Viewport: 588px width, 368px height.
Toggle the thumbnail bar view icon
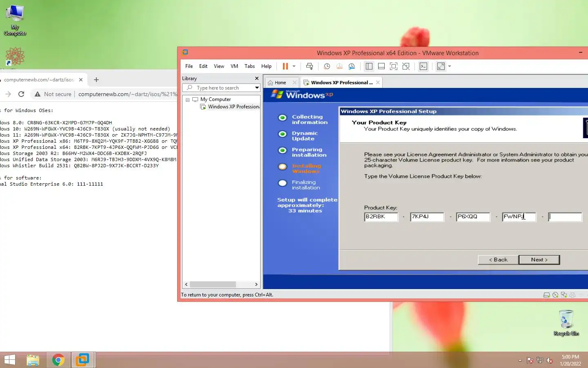pos(381,66)
